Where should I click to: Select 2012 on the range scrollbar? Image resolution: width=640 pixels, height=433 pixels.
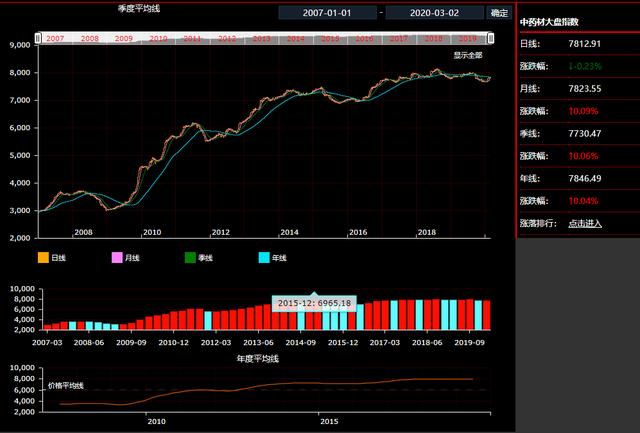tap(227, 38)
